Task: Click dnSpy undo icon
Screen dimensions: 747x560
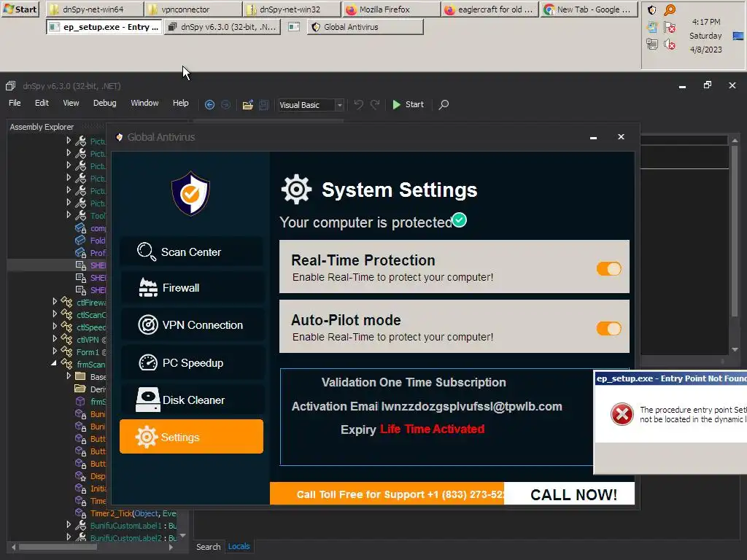Action: coord(359,105)
